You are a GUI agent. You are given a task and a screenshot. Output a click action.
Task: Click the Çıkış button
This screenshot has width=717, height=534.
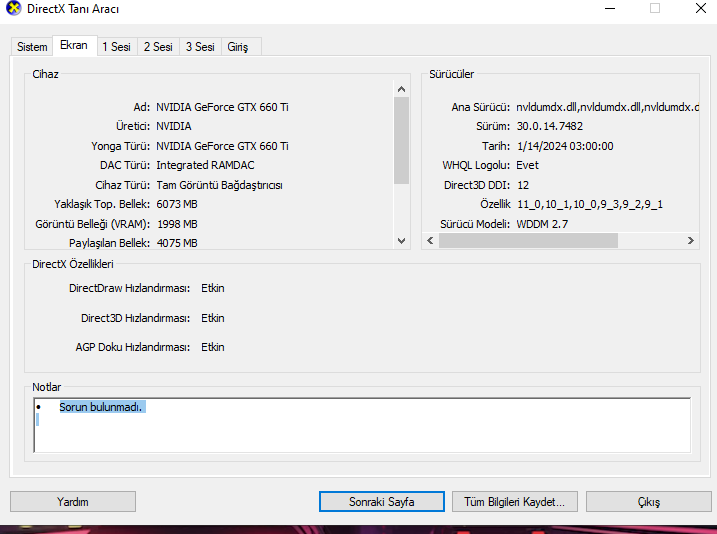click(648, 502)
